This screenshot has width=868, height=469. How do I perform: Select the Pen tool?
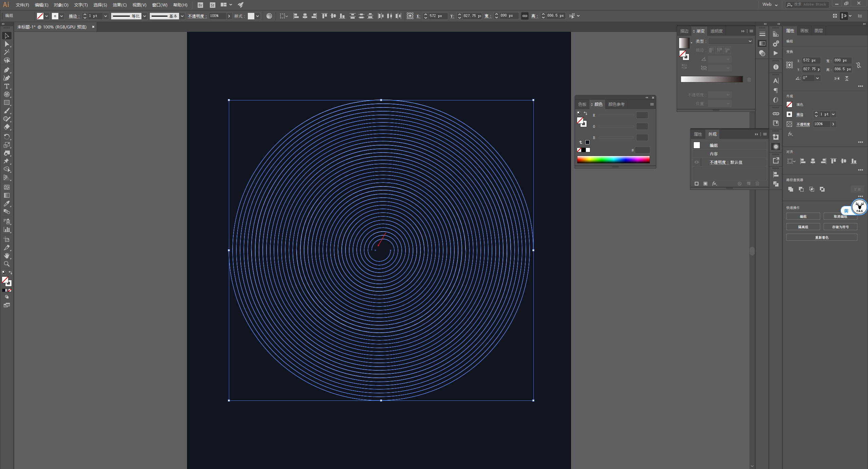pyautogui.click(x=7, y=70)
